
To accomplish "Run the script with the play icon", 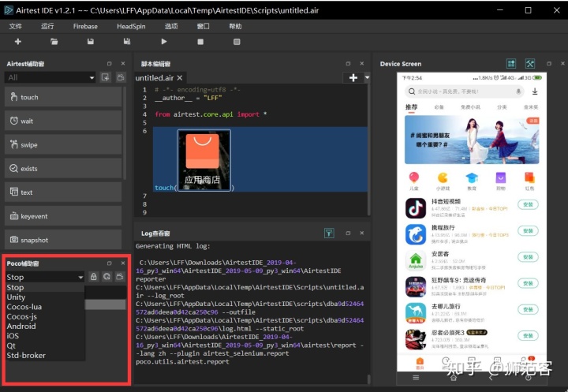I will click(164, 42).
